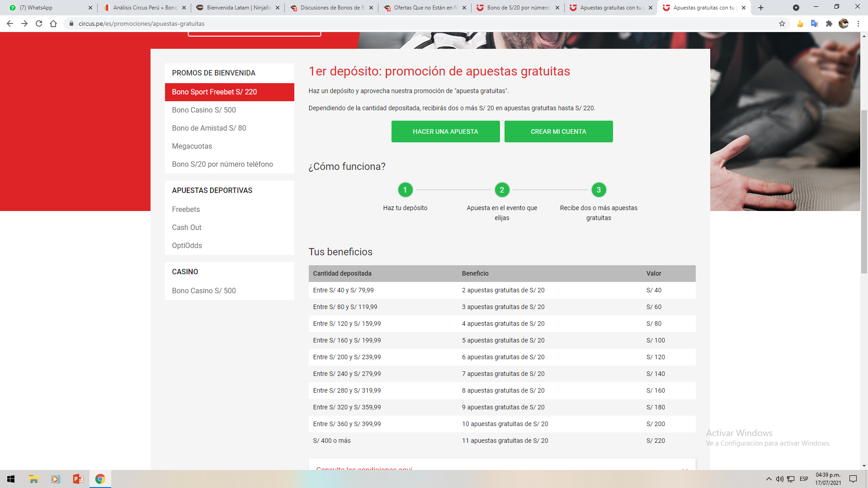Image resolution: width=868 pixels, height=488 pixels.
Task: Open the Google Translate extension
Action: (815, 23)
